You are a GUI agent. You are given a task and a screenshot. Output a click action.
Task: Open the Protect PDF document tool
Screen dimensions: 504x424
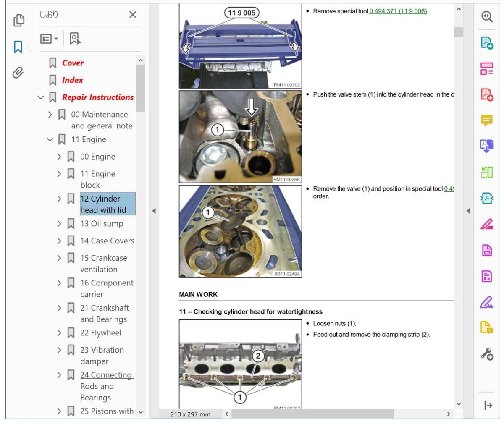[487, 250]
